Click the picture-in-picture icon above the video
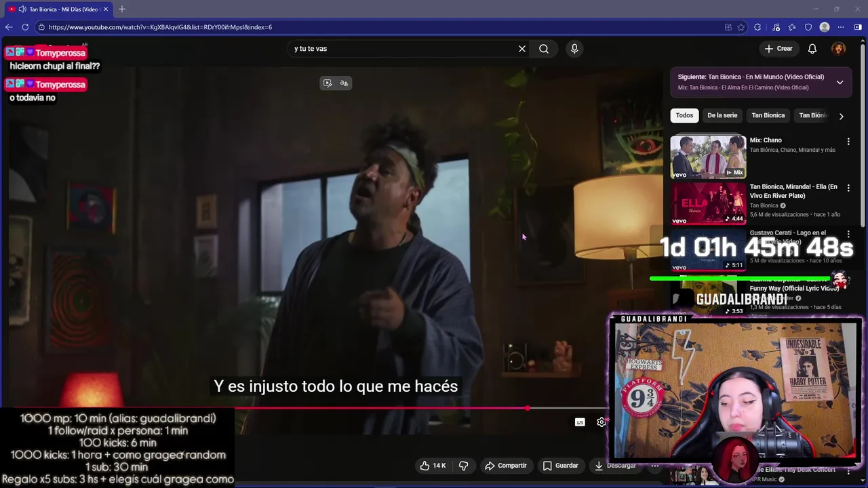Screen dimensions: 868x488 (x=328, y=83)
